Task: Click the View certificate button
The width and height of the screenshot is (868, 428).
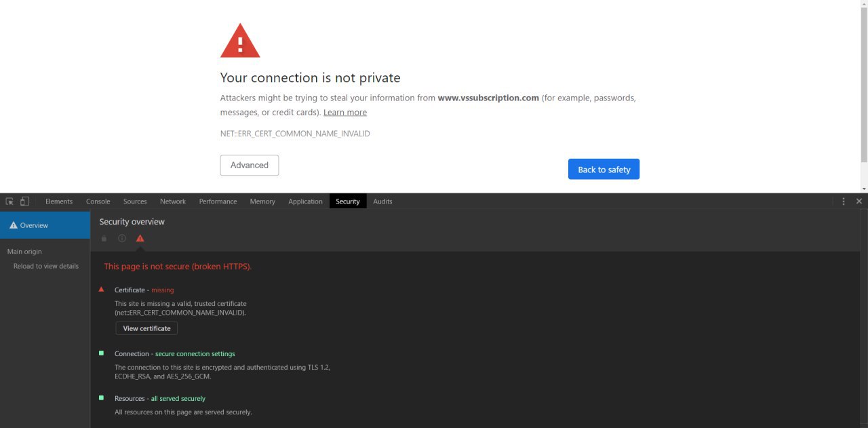Action: pyautogui.click(x=146, y=328)
